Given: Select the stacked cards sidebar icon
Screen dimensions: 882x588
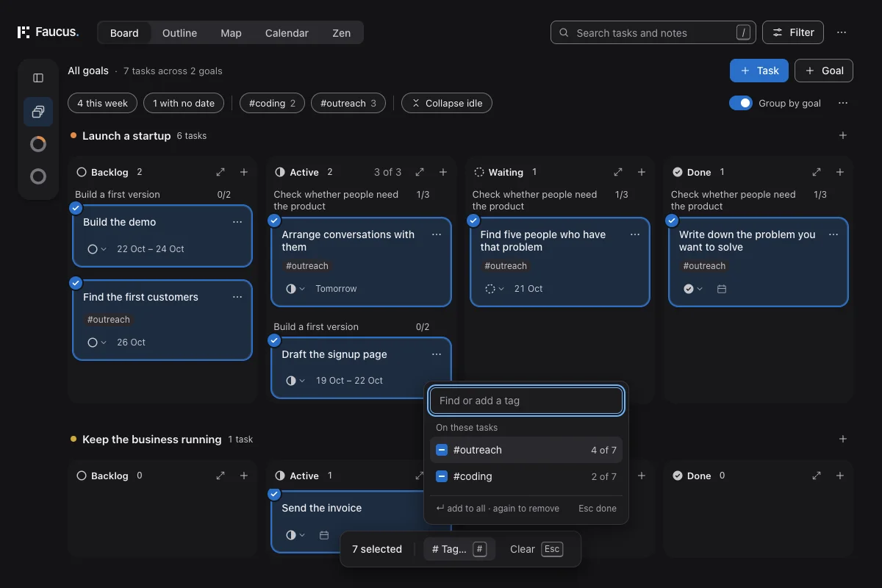Looking at the screenshot, I should (38, 112).
